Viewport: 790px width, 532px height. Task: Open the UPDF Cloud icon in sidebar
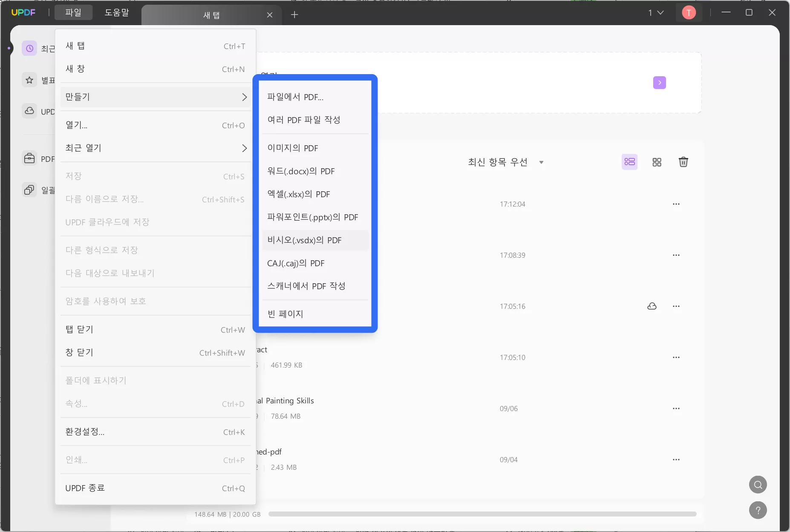tap(29, 111)
